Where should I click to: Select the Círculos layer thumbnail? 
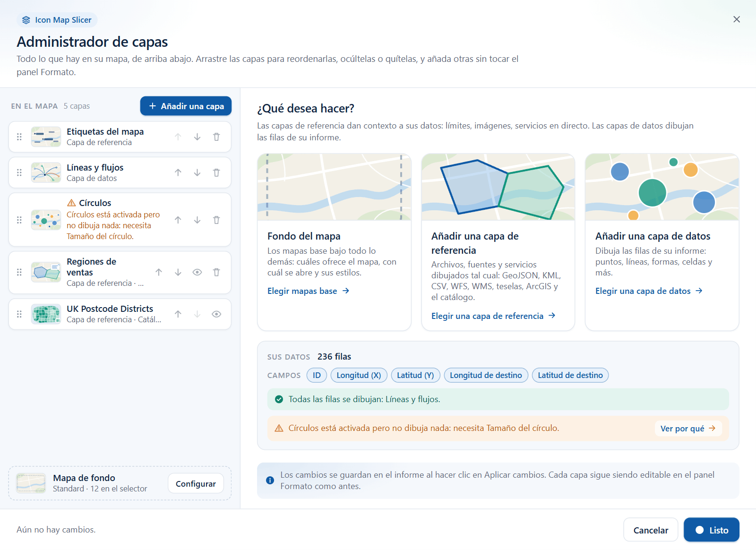46,220
